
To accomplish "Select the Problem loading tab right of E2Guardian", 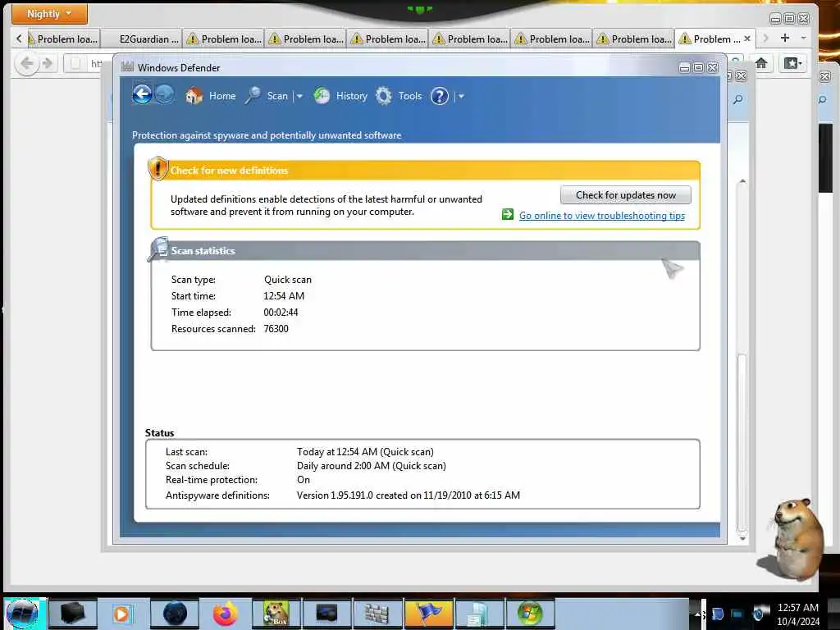I will point(224,39).
